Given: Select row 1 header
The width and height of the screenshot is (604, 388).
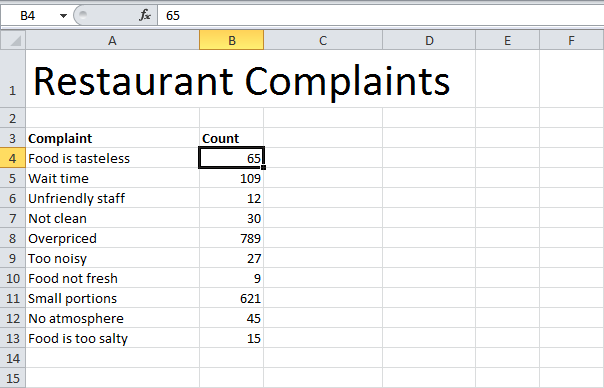Looking at the screenshot, I should click(x=13, y=79).
